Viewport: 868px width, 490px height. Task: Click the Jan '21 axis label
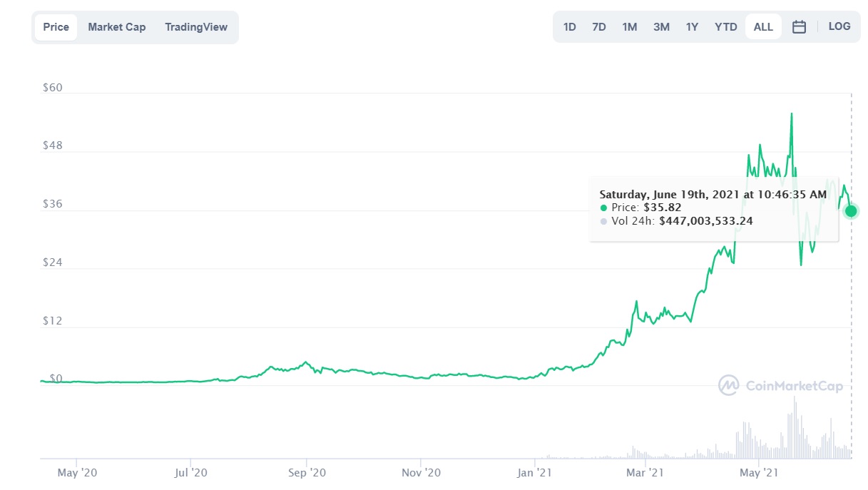pyautogui.click(x=535, y=472)
